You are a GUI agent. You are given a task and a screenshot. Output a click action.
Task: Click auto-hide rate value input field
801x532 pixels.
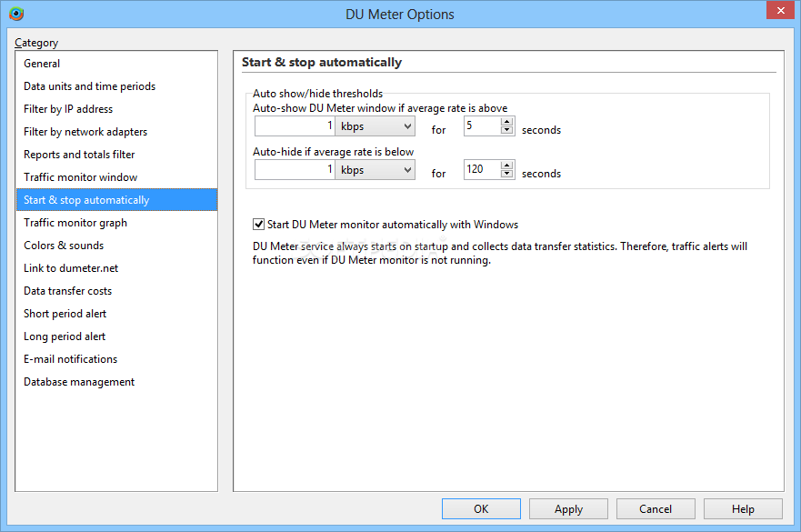pos(295,170)
